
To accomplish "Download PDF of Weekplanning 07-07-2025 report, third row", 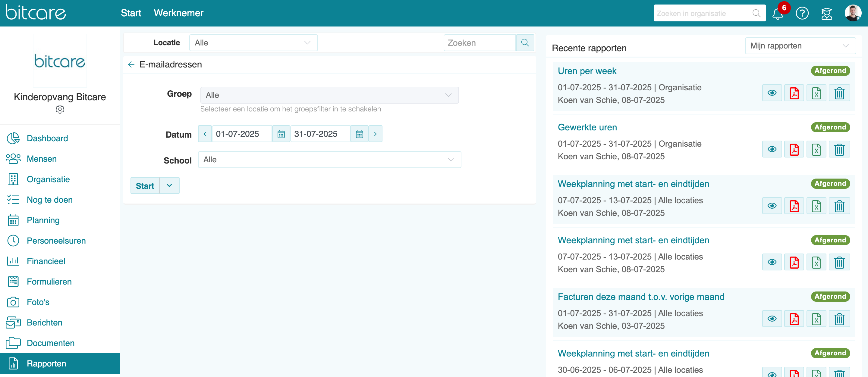I will point(794,206).
